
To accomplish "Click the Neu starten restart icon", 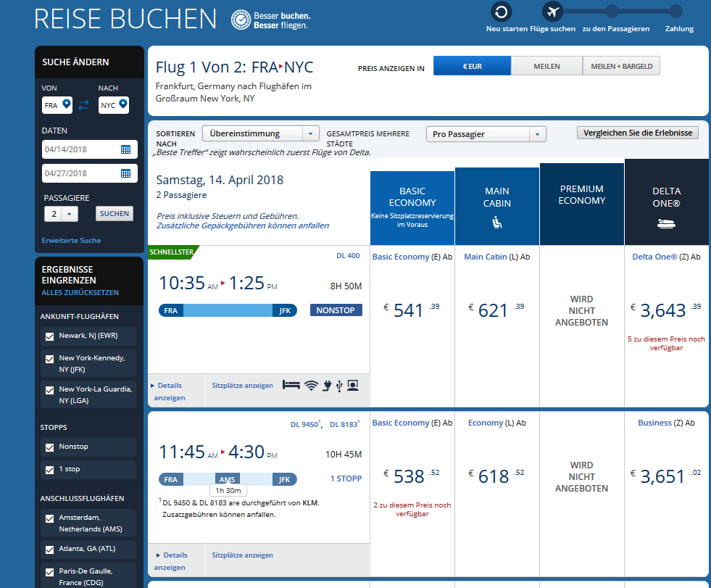I will [501, 12].
